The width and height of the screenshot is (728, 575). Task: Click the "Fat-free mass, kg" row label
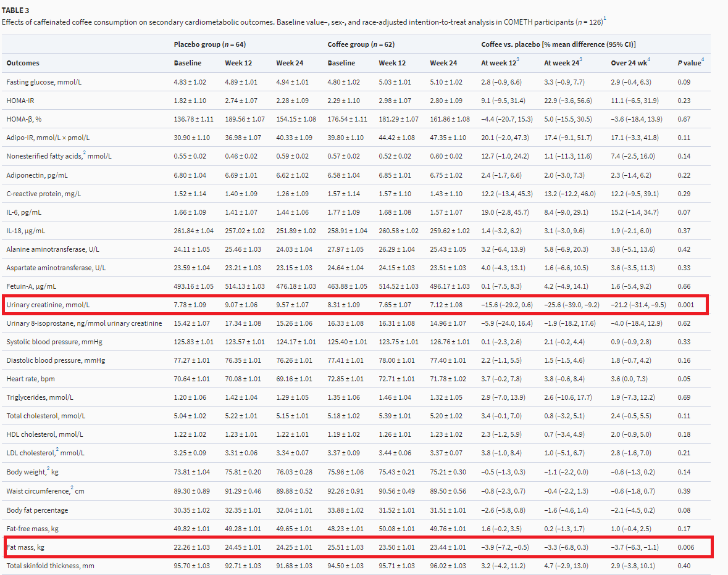click(33, 529)
